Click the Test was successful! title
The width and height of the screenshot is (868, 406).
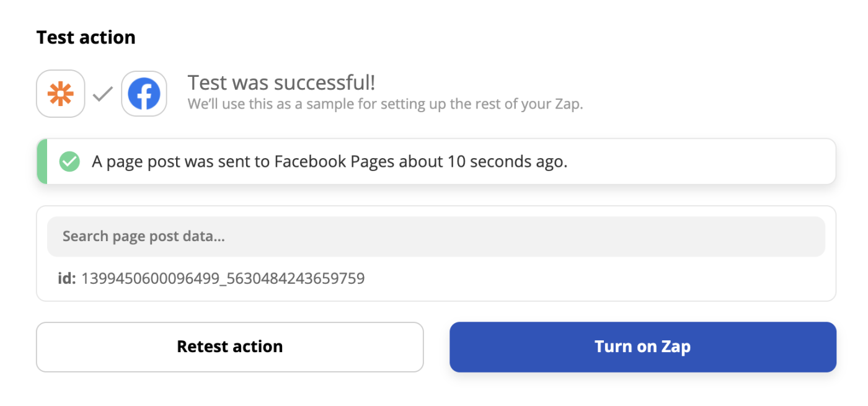281,82
